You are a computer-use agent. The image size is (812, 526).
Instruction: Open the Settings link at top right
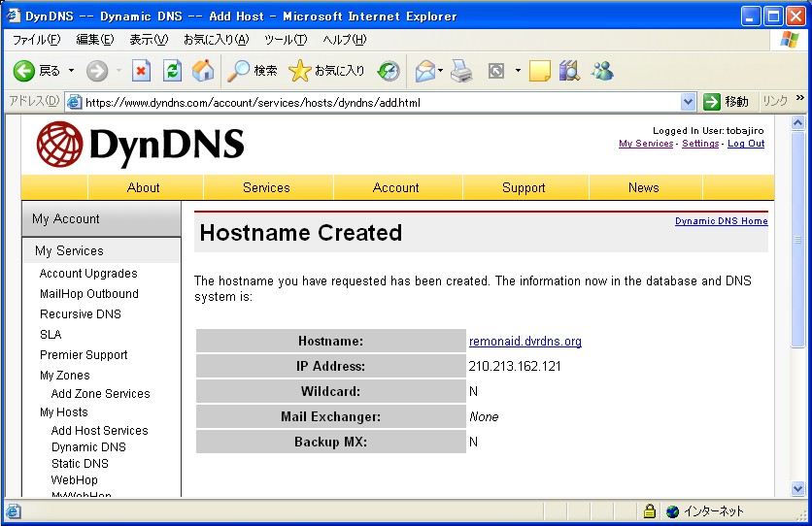(x=700, y=144)
